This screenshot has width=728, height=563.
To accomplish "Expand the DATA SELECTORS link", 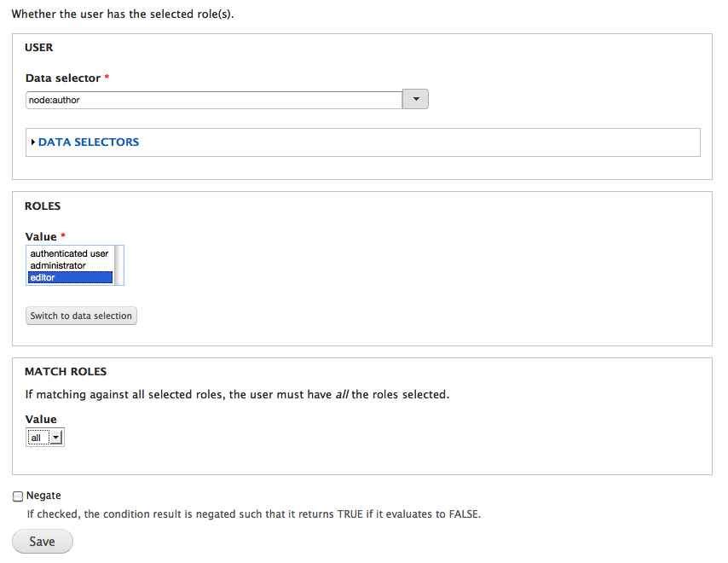I will (x=89, y=142).
